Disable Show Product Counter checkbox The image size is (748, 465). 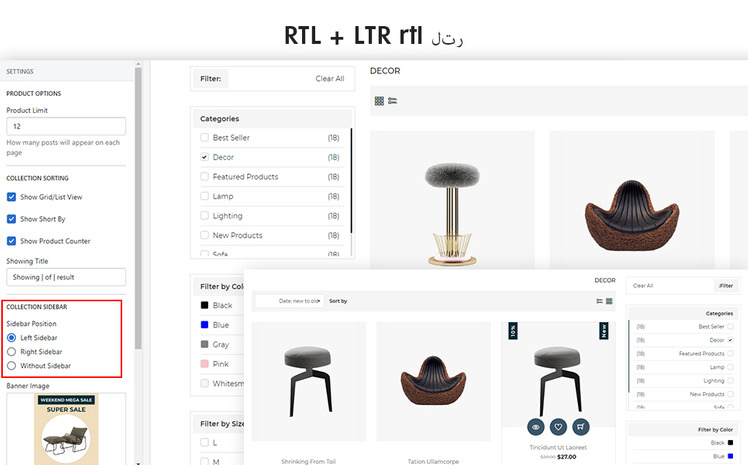tap(11, 241)
